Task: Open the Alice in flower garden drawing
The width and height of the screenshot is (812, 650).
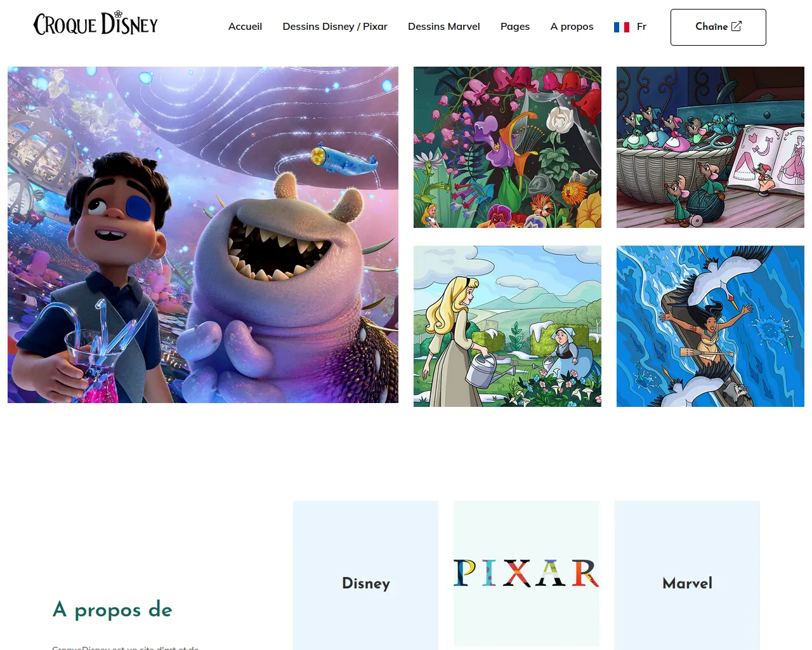Action: tap(507, 147)
